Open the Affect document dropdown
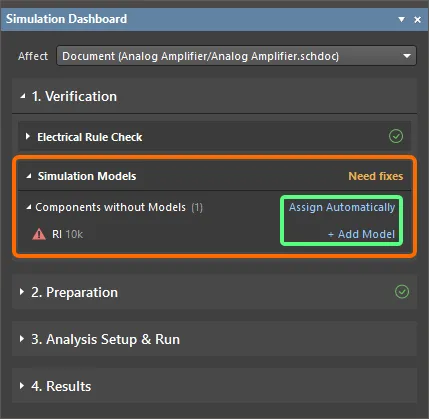 tap(236, 56)
